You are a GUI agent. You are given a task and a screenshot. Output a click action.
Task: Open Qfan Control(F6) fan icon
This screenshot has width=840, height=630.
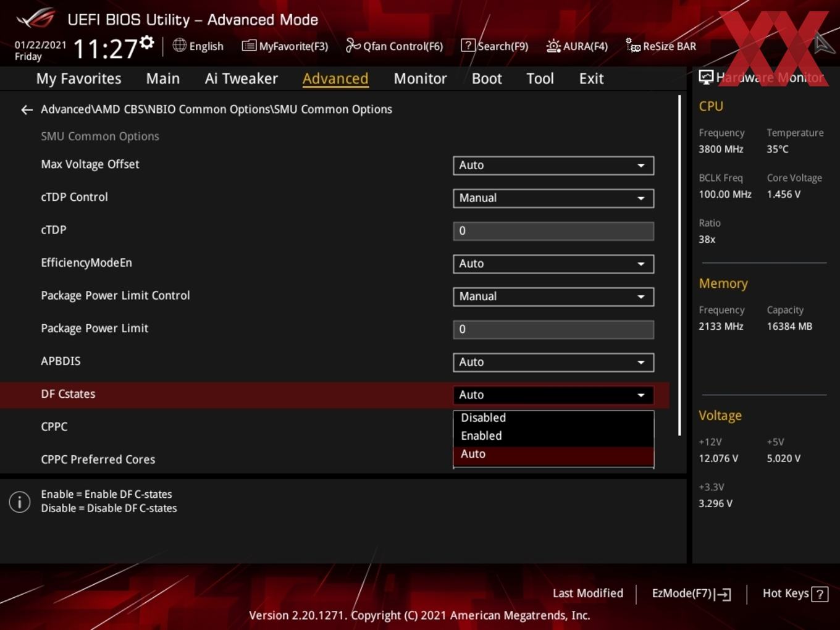(353, 45)
